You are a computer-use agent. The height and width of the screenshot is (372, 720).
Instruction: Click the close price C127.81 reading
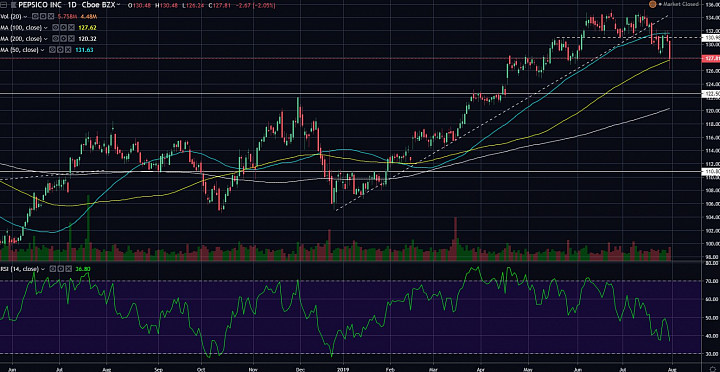tap(220, 5)
